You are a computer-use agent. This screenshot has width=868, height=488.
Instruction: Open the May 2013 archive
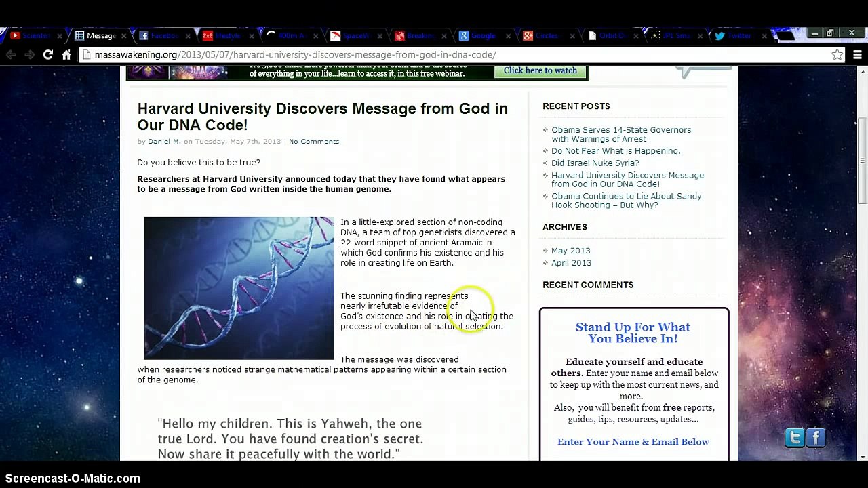571,251
